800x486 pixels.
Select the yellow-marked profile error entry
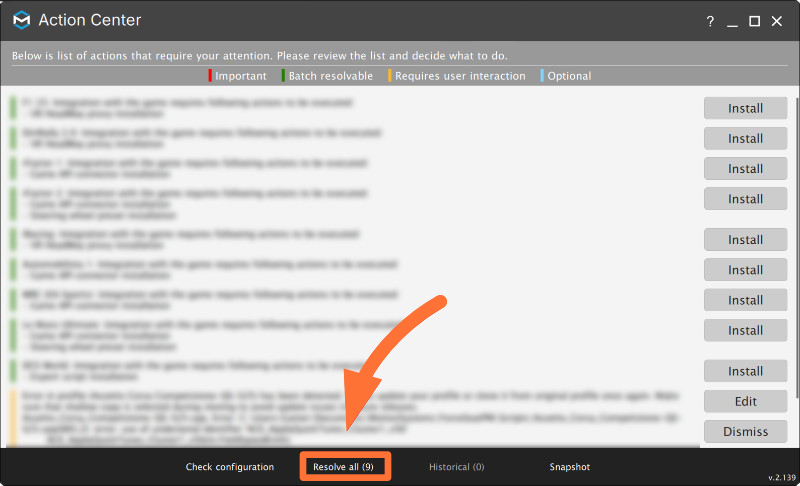(351, 417)
